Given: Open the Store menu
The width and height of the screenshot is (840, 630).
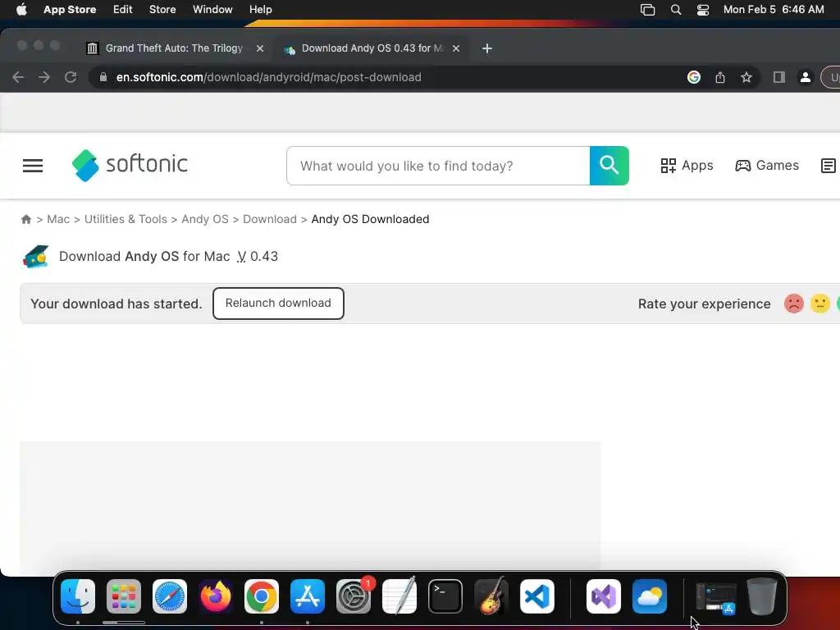Looking at the screenshot, I should tap(162, 10).
